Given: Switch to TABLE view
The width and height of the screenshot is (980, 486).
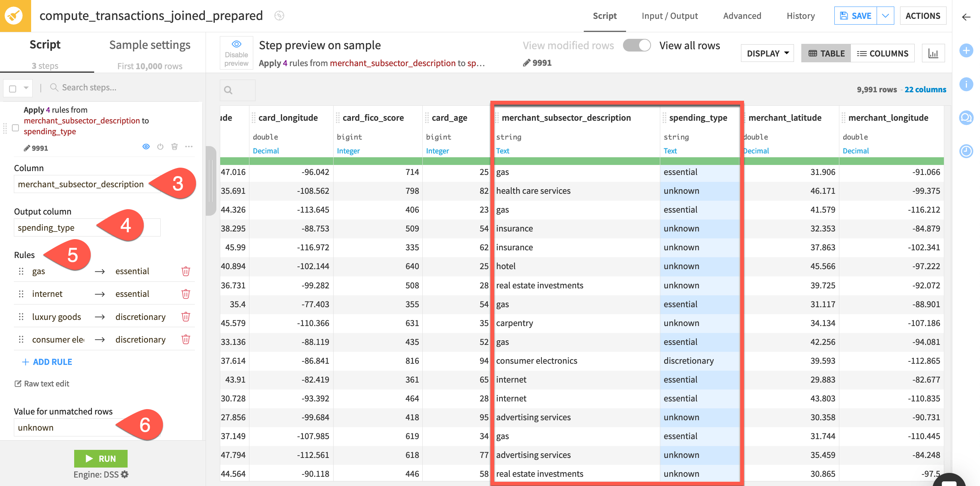Looking at the screenshot, I should pyautogui.click(x=826, y=53).
